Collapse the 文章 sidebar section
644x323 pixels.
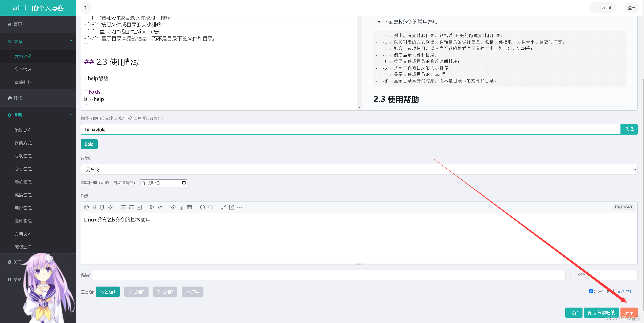coord(38,41)
